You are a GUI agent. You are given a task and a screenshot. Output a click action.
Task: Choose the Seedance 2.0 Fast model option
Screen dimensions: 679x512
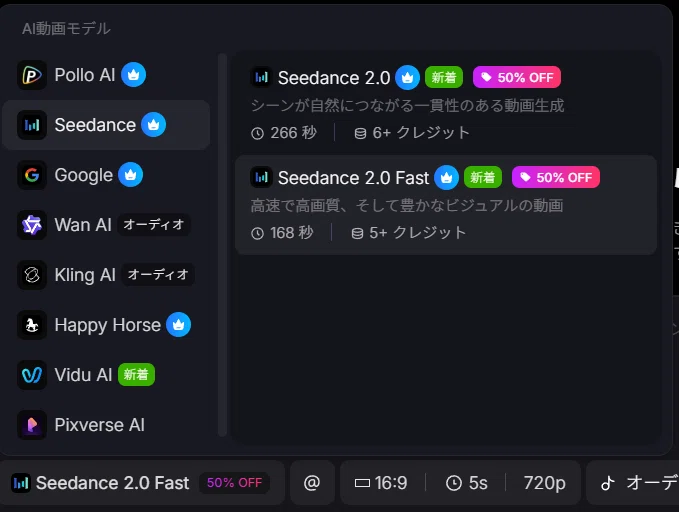(446, 205)
